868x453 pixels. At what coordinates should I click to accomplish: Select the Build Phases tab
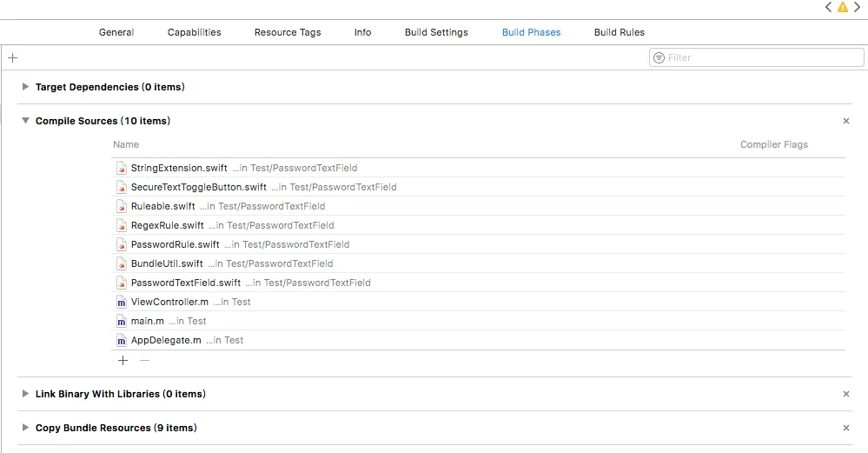532,32
